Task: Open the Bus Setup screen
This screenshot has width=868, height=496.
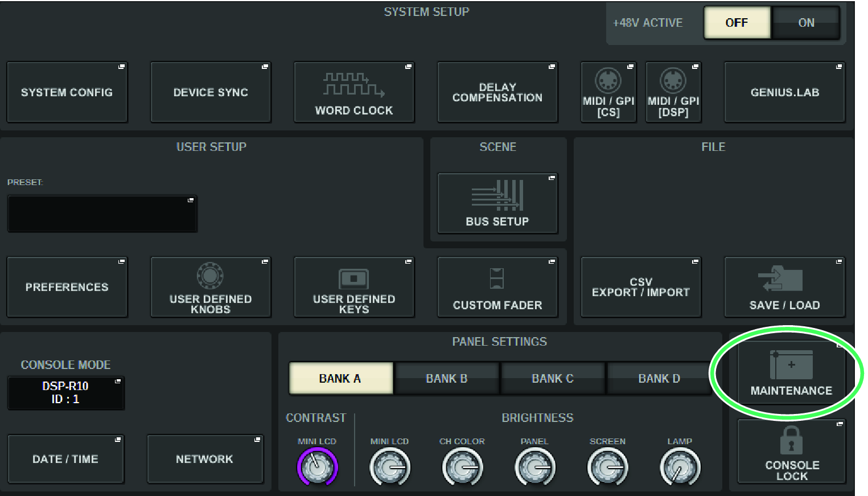Action: pos(497,203)
